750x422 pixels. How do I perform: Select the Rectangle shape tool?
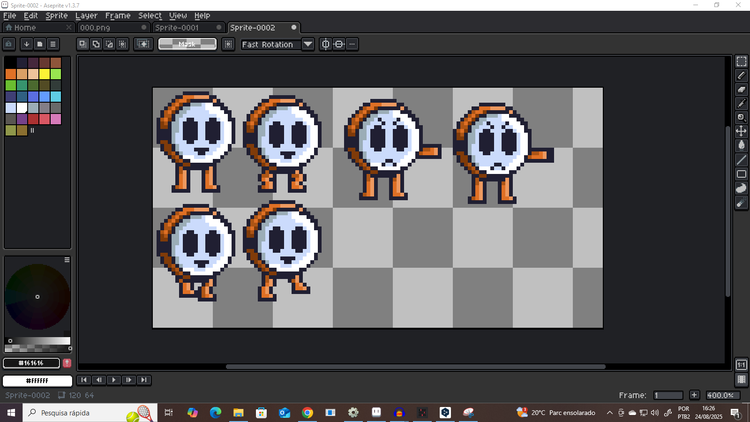click(741, 174)
